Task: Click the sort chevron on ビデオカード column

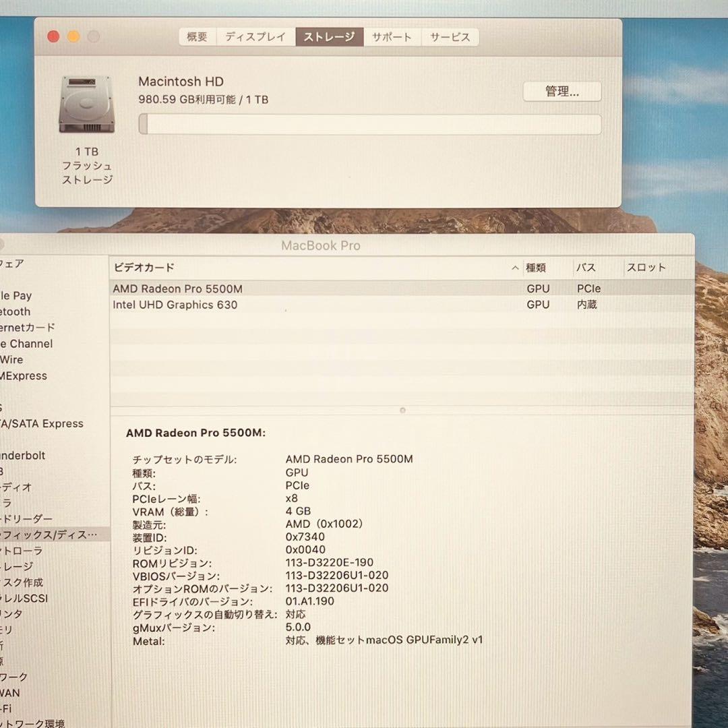Action: pos(514,268)
